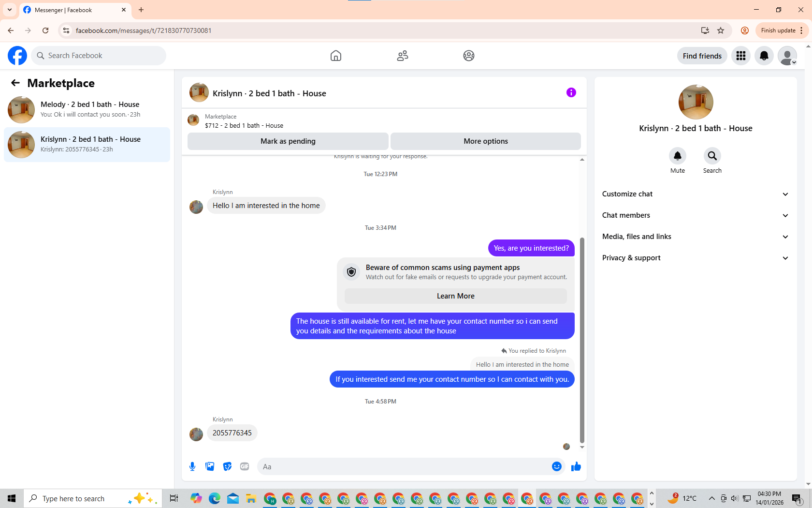
Task: Select 'Yes, are you interested?' message
Action: tap(531, 248)
